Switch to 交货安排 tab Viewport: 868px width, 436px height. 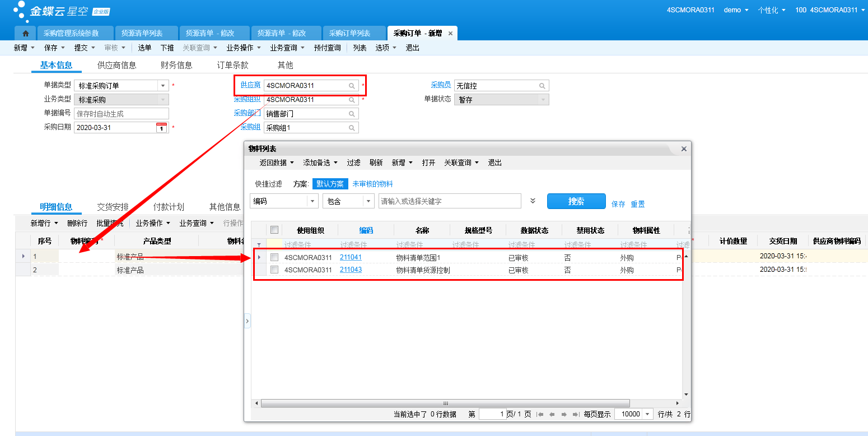click(x=113, y=207)
